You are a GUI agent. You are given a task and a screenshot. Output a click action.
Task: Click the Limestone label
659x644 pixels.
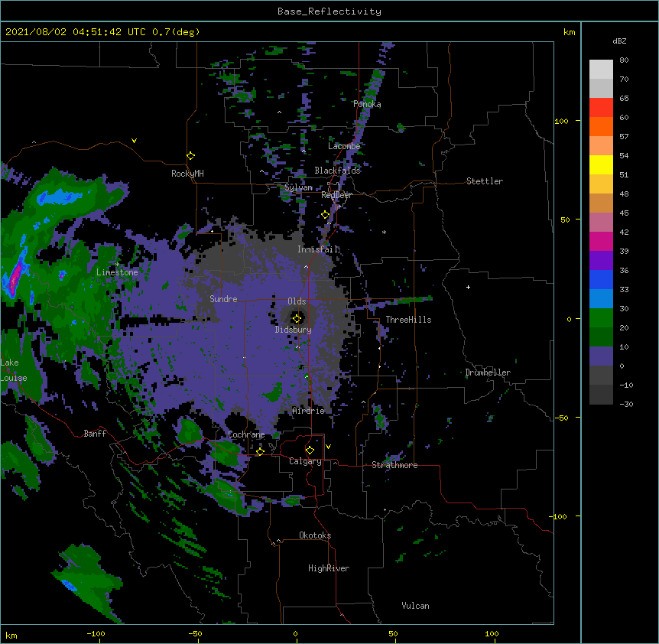pos(117,272)
